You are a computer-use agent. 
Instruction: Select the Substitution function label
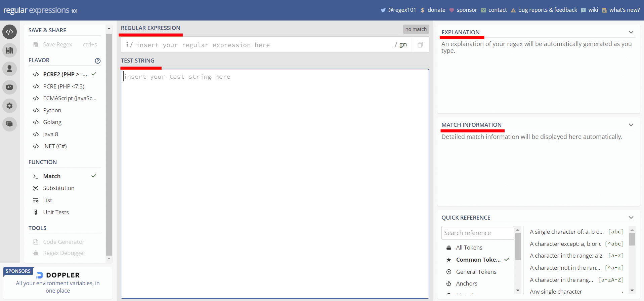(59, 188)
